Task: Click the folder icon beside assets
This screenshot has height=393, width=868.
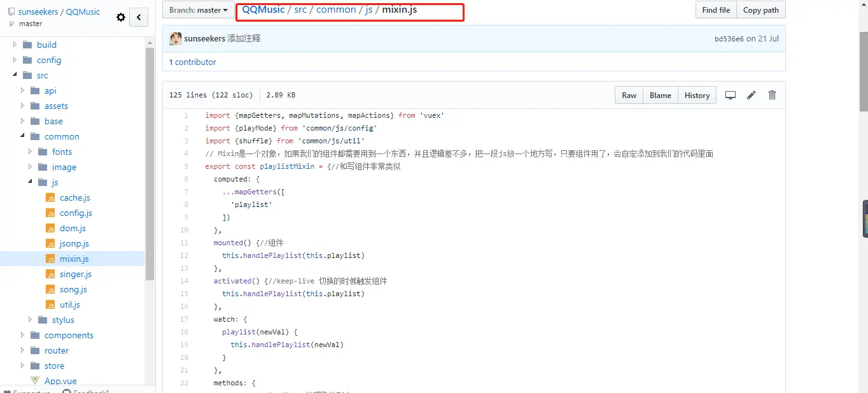Action: [35, 106]
